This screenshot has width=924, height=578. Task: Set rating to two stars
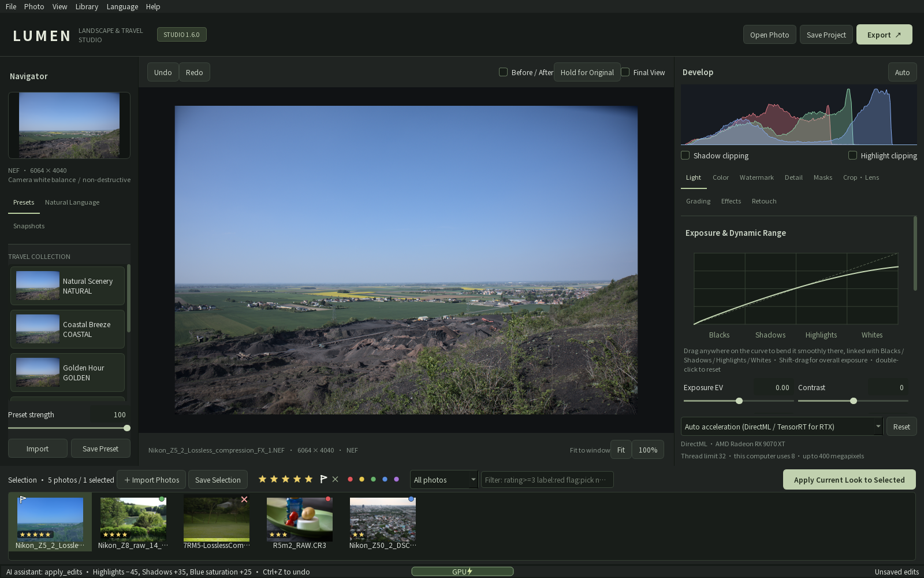tap(274, 479)
